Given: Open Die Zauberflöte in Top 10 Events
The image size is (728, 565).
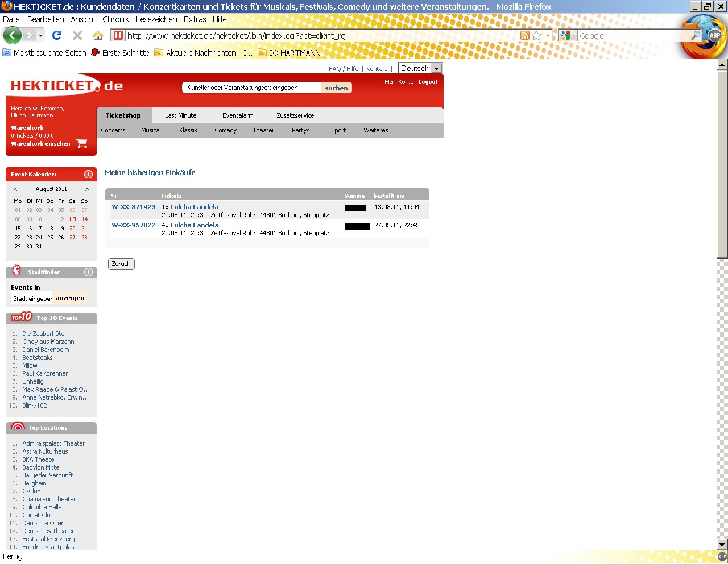Looking at the screenshot, I should tap(43, 334).
